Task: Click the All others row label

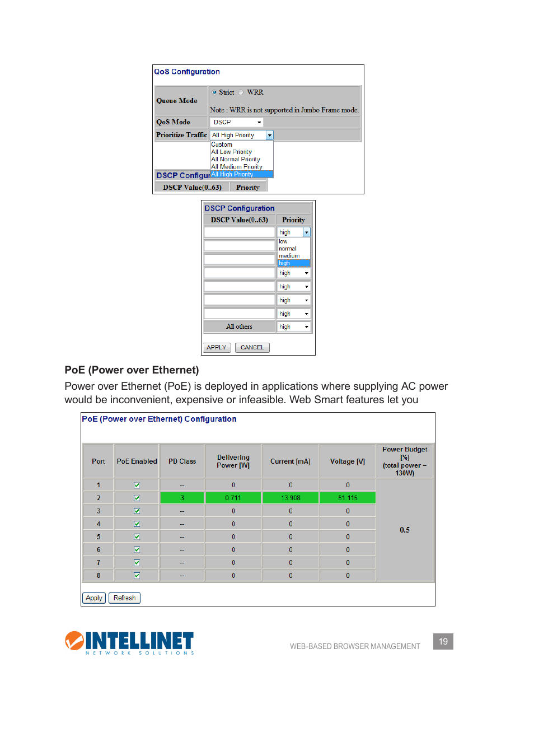Action: [x=239, y=326]
